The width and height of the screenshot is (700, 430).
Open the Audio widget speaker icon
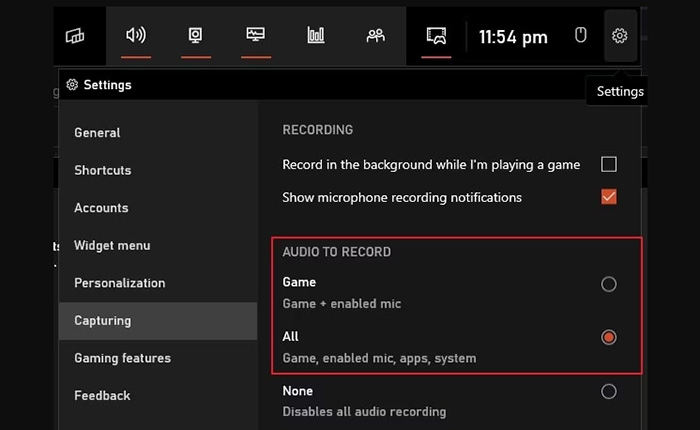(x=136, y=36)
